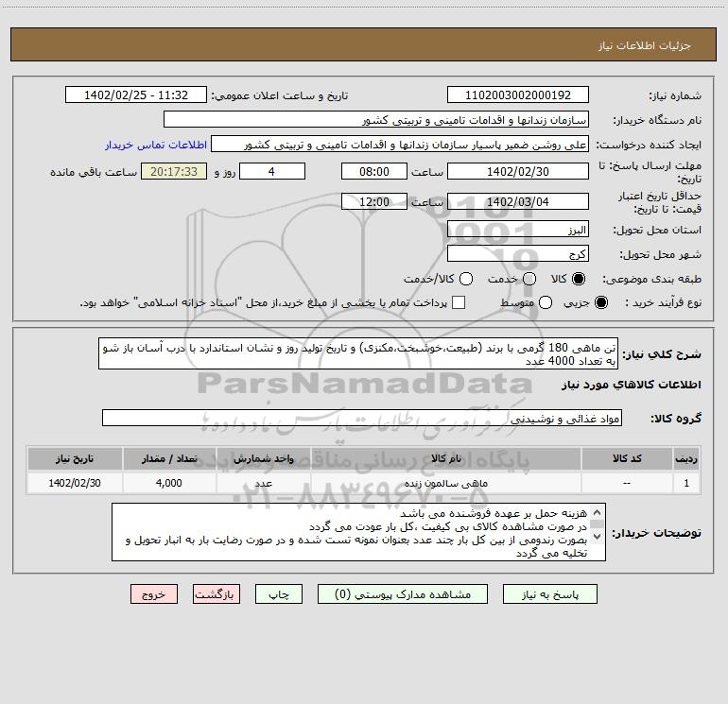
Task: Choose جزیی purchase process type
Action: click(x=600, y=302)
